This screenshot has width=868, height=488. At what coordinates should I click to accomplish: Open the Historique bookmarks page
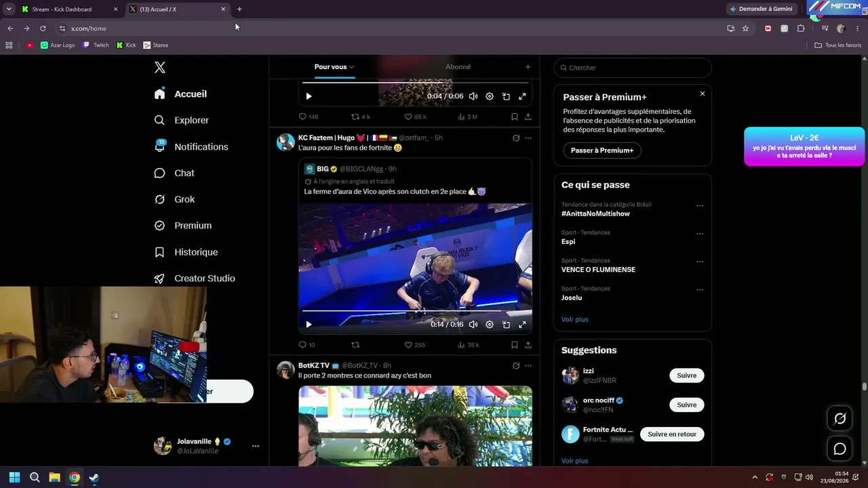click(186, 252)
